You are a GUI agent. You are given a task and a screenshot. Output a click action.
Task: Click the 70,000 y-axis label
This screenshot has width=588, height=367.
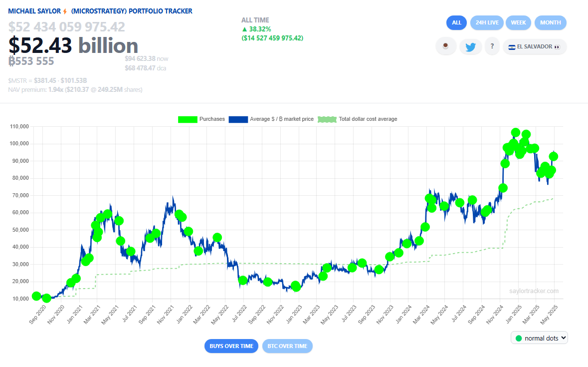click(20, 195)
